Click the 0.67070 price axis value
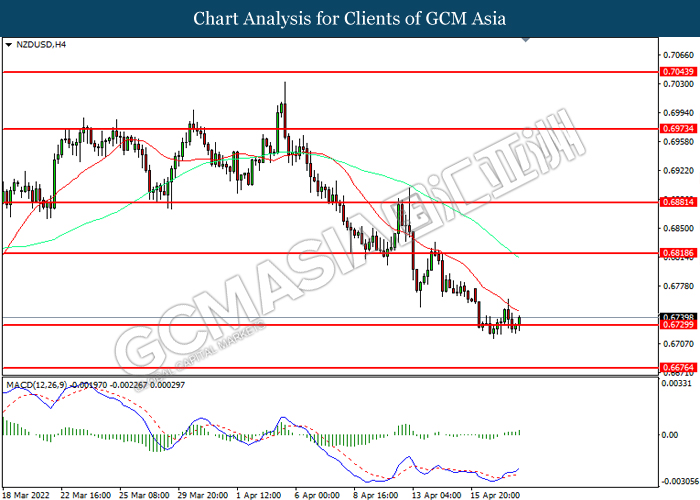This screenshot has height=500, width=700. [x=679, y=344]
